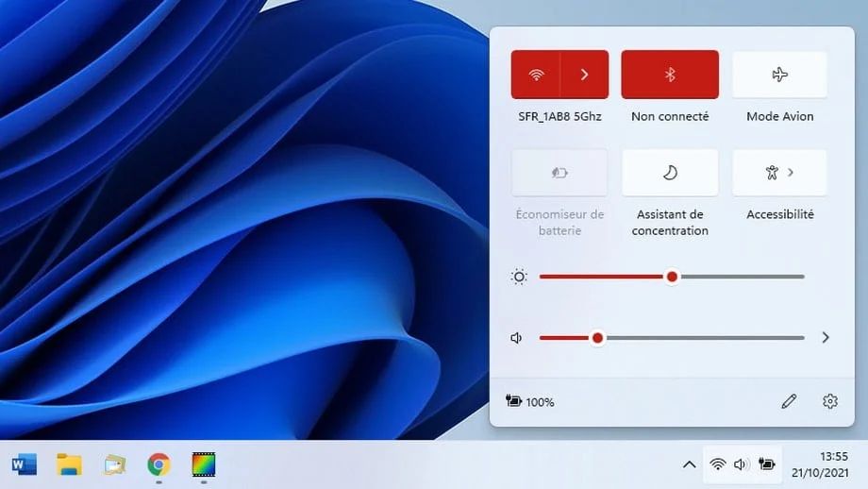Open the colorful film app on taskbar
868x489 pixels.
204,464
